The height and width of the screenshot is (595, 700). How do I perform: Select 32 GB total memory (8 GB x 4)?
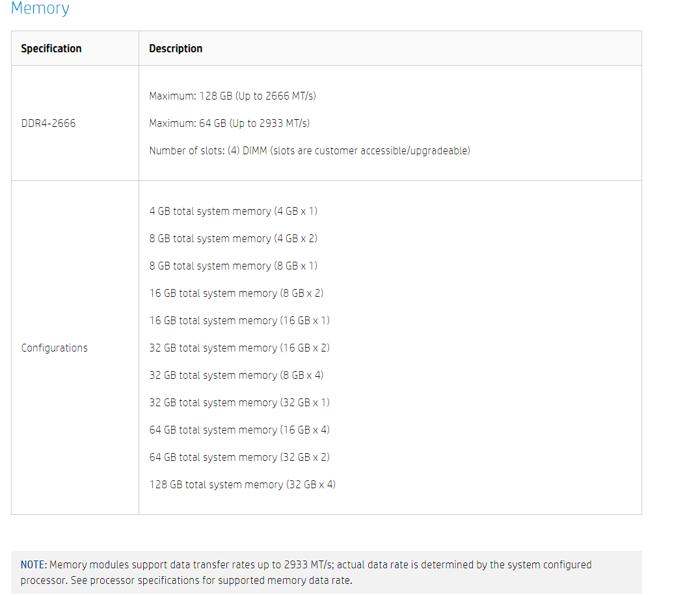237,375
